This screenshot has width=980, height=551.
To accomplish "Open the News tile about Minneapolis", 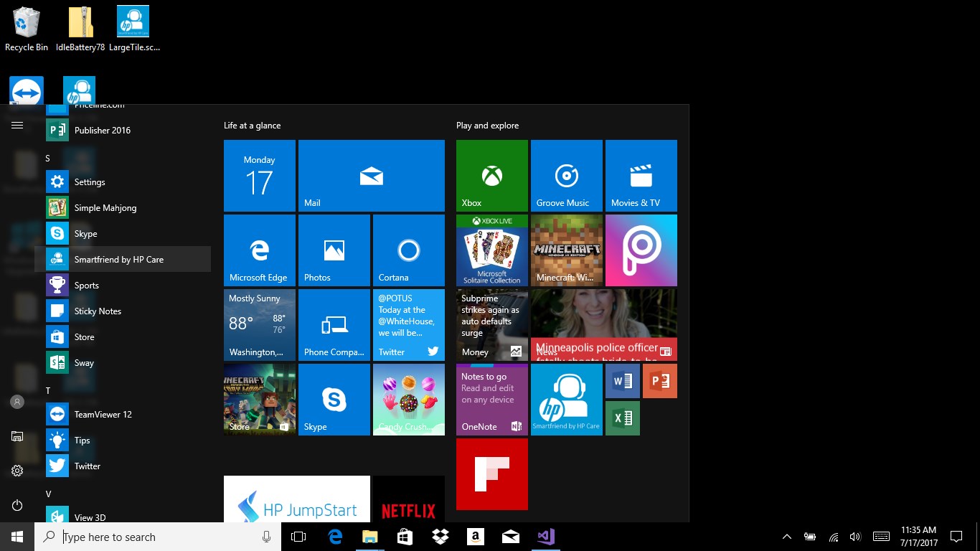I will click(604, 325).
